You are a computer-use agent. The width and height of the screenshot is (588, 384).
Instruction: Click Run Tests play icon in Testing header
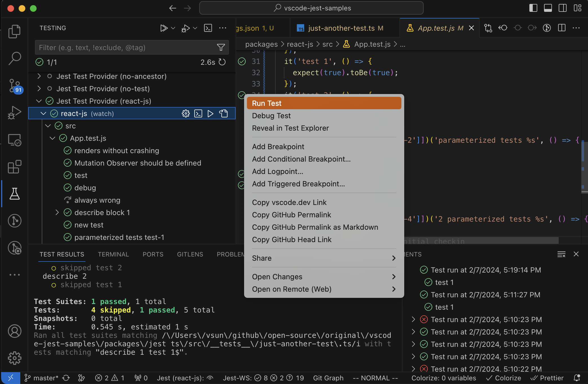(164, 28)
